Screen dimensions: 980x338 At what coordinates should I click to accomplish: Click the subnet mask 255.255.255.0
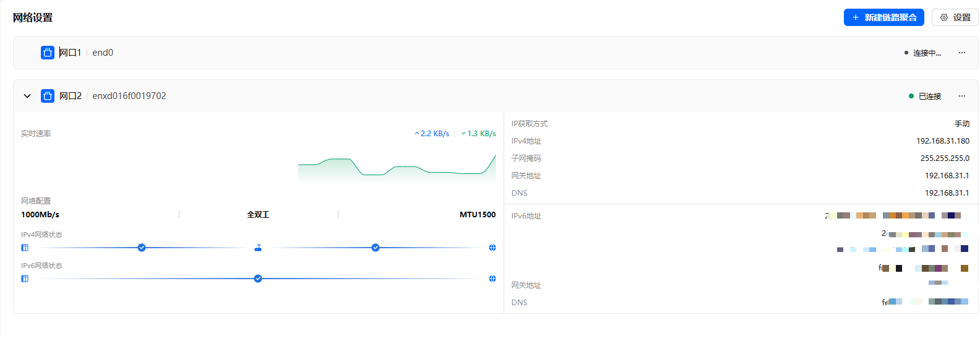945,158
